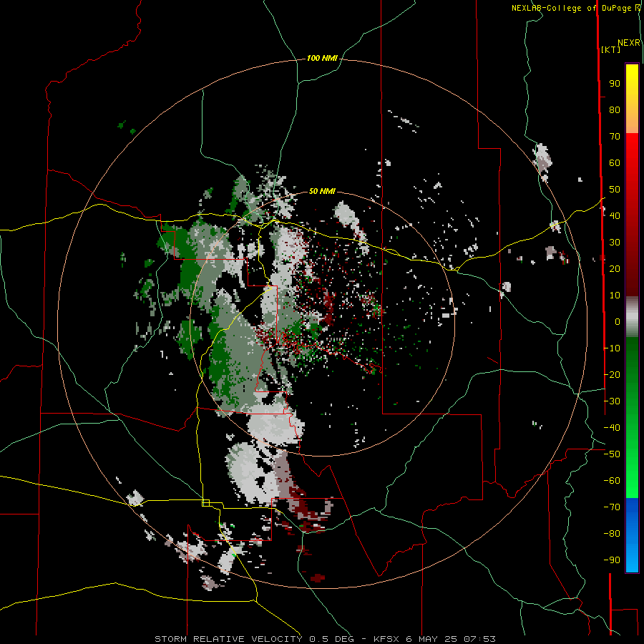Click the "KFSX" radar site identifier

[x=387, y=639]
